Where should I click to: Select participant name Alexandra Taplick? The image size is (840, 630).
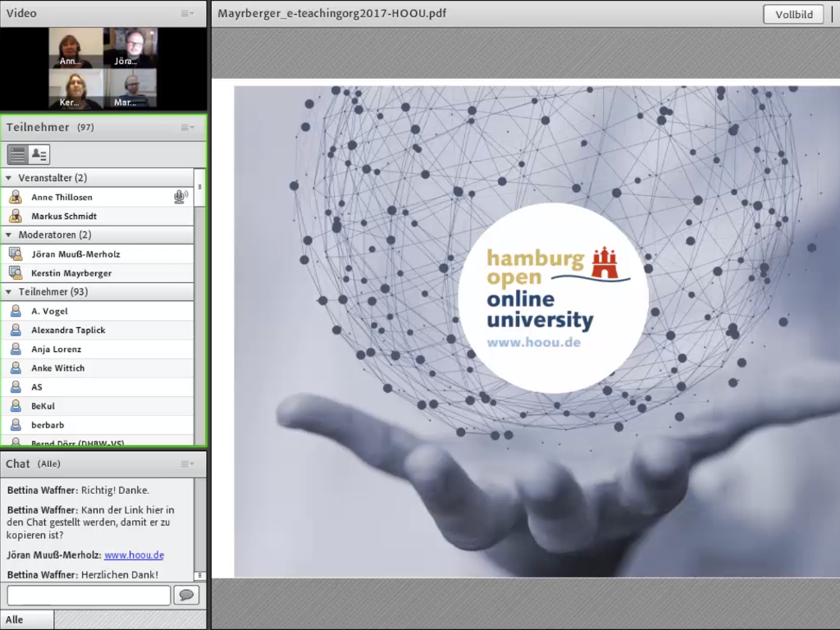[68, 330]
